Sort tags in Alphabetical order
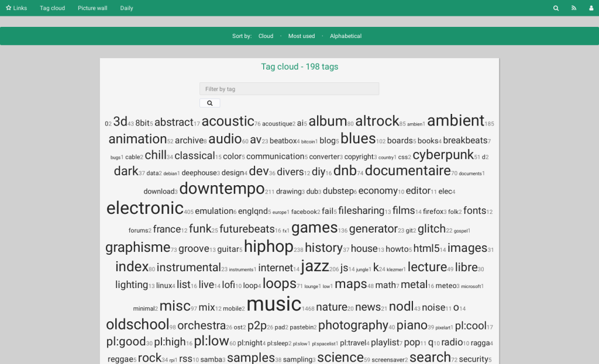 [346, 36]
